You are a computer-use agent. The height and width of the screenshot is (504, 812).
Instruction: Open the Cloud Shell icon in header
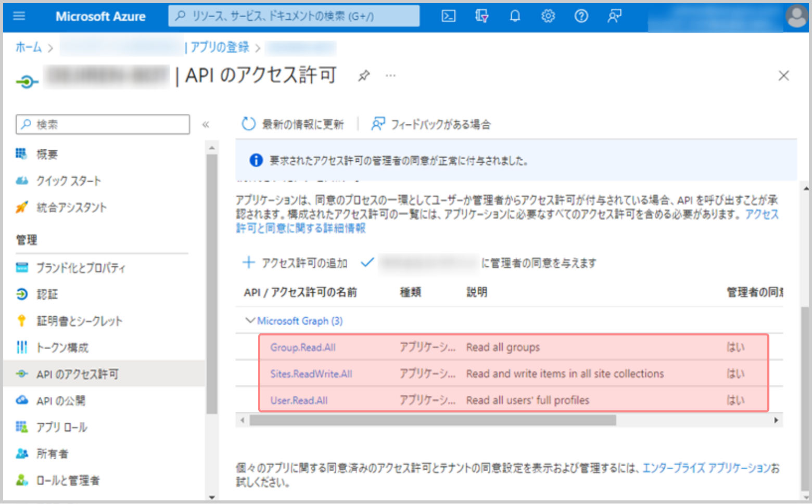[448, 16]
